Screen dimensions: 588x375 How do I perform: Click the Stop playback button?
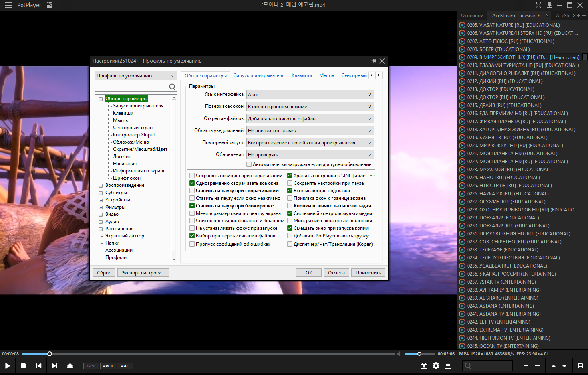(23, 366)
